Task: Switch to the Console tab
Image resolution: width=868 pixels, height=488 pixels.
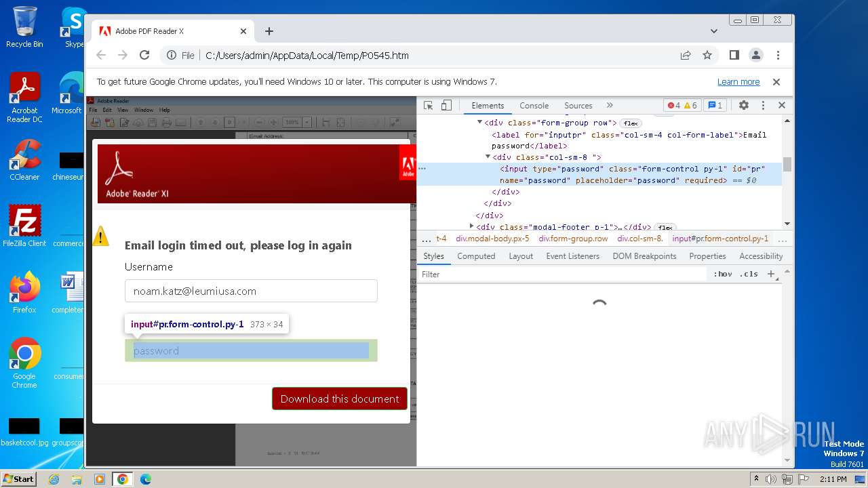Action: 534,105
